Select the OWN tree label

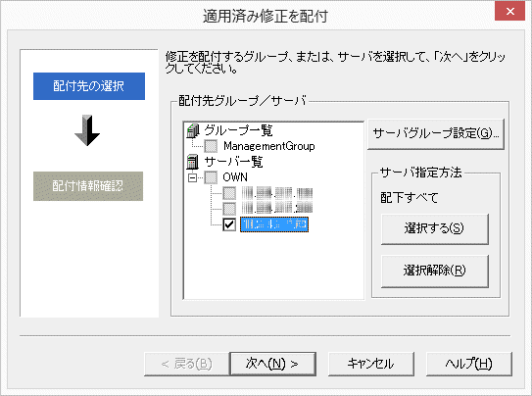235,177
